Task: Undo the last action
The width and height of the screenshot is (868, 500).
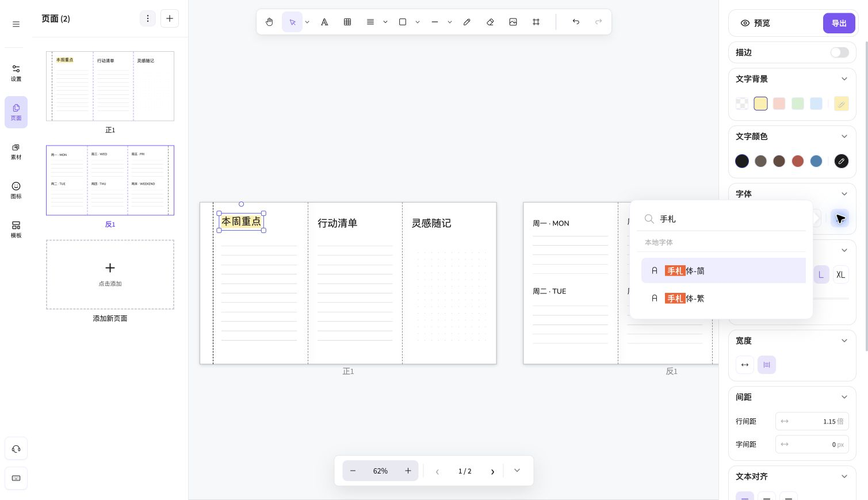Action: coord(576,22)
